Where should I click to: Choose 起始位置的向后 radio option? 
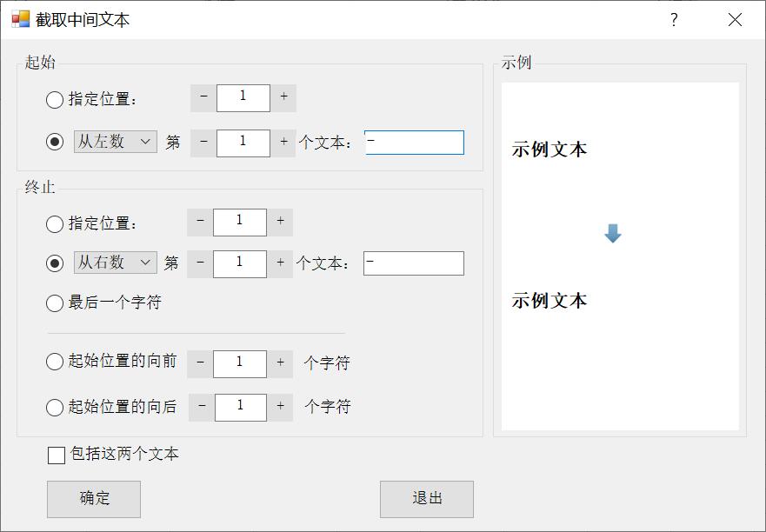click(54, 408)
